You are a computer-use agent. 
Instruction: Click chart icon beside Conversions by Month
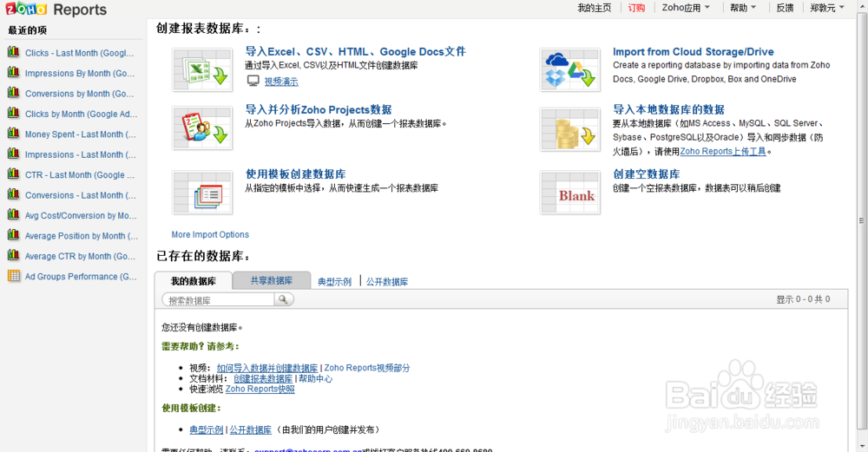point(13,92)
